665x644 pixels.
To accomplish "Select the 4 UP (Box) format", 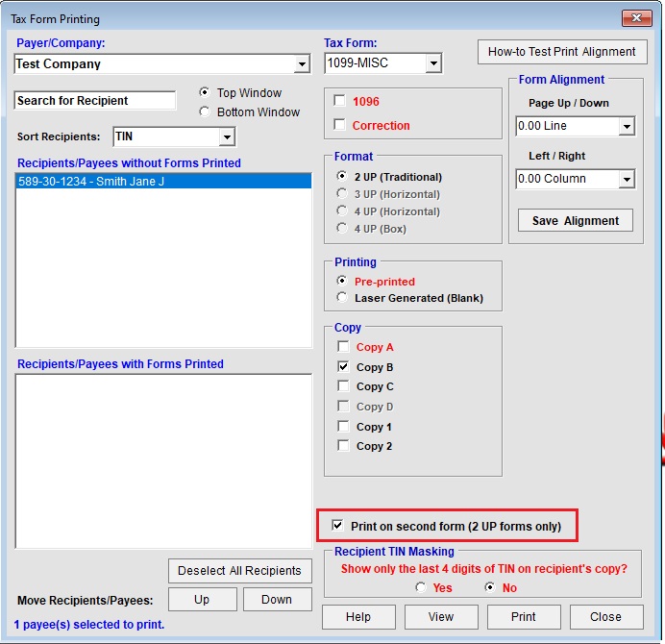I will point(342,228).
